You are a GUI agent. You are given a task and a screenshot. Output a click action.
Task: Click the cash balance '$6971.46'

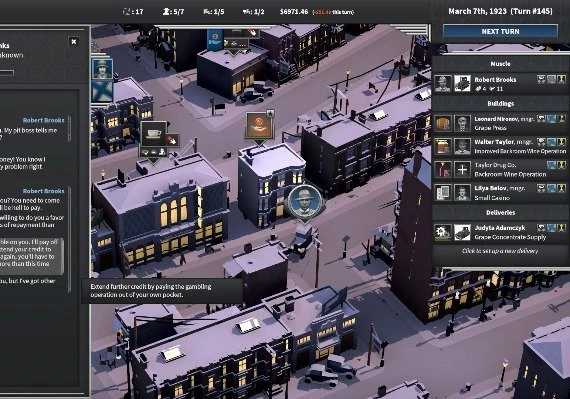pos(294,12)
